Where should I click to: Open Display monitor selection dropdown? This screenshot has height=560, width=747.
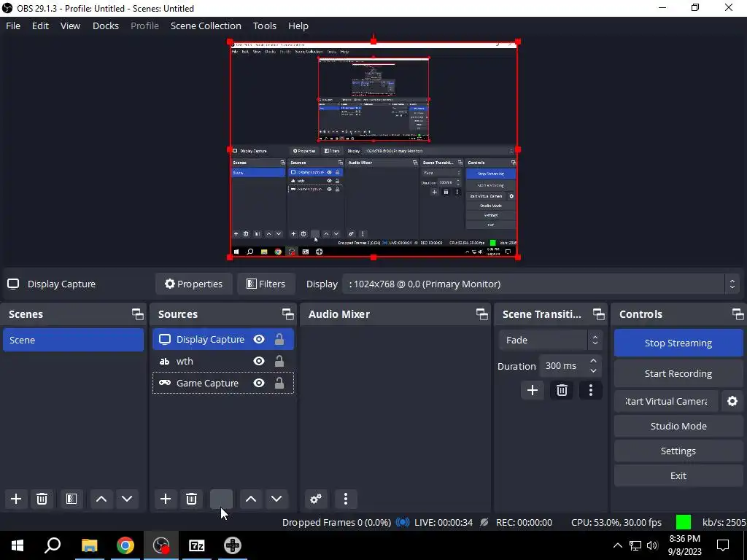(542, 284)
